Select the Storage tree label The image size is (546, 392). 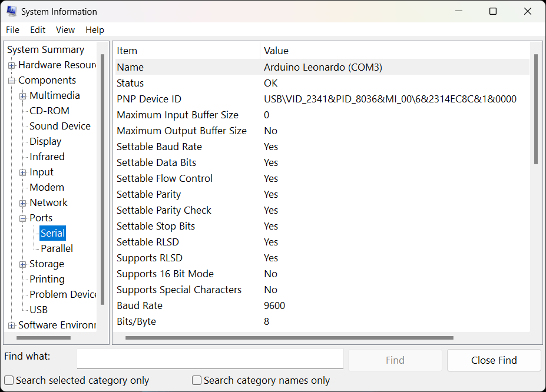47,264
